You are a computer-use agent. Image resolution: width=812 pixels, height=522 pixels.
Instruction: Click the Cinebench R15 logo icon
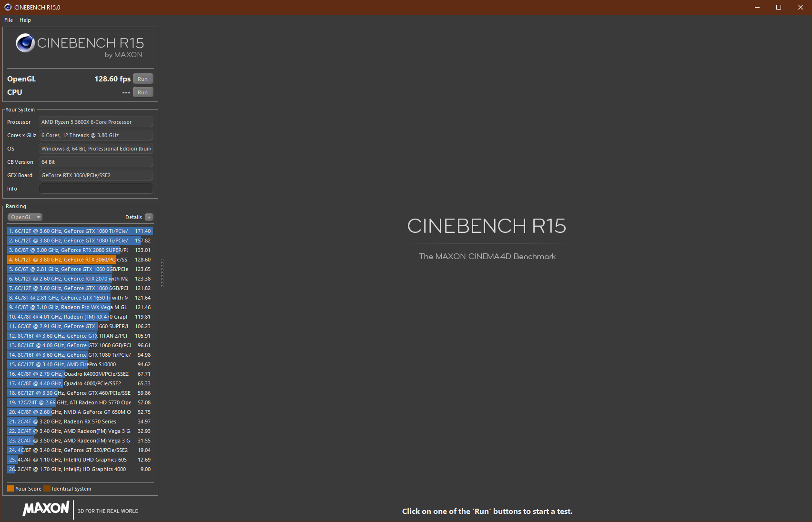coord(25,43)
